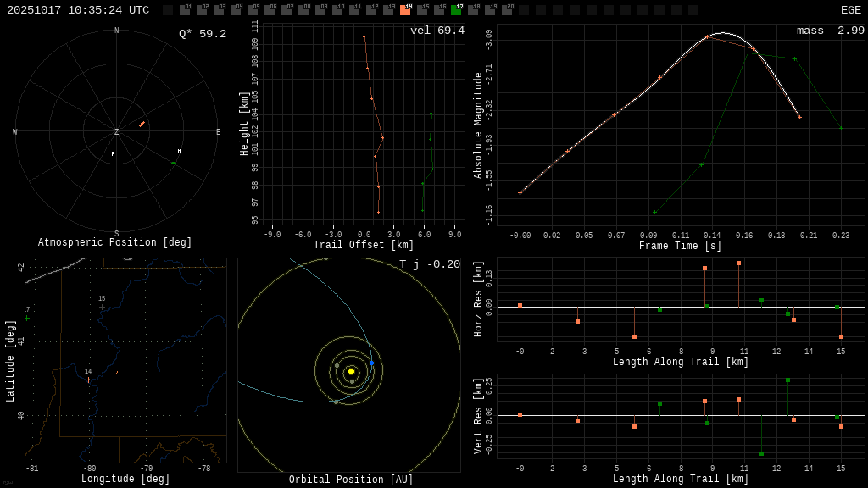Click the green station 17 indicator box

point(456,10)
